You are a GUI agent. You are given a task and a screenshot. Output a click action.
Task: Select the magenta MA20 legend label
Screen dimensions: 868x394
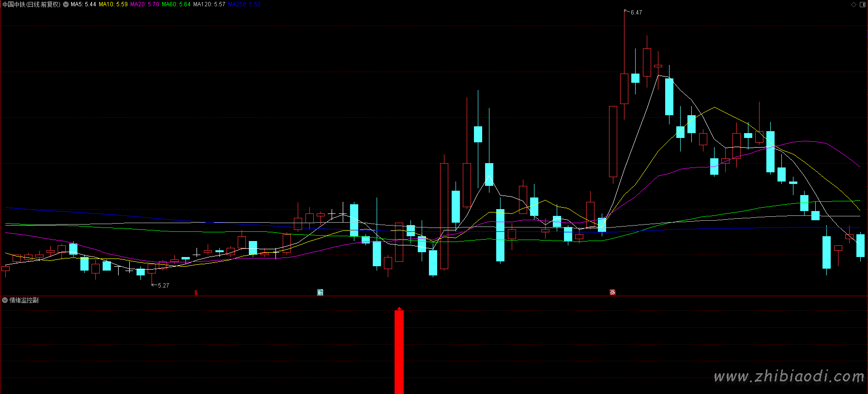point(144,4)
